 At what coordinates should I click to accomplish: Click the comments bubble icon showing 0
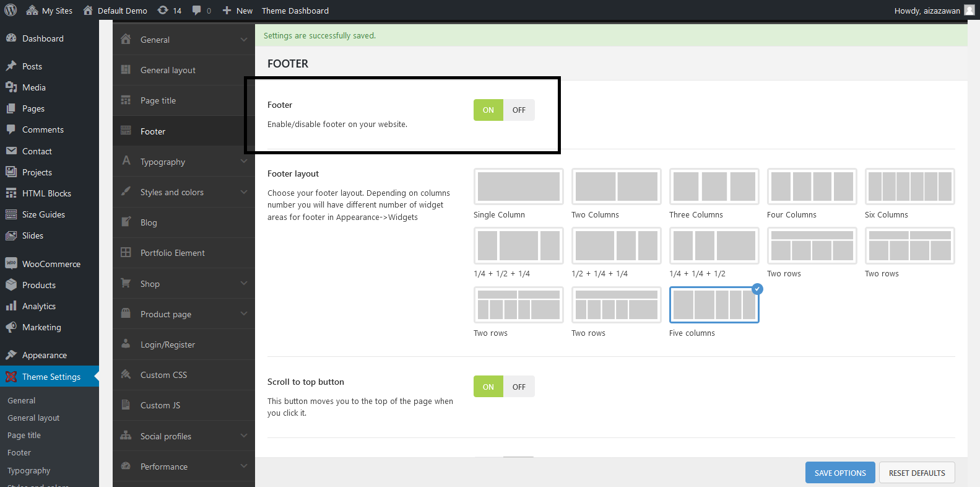tap(201, 11)
